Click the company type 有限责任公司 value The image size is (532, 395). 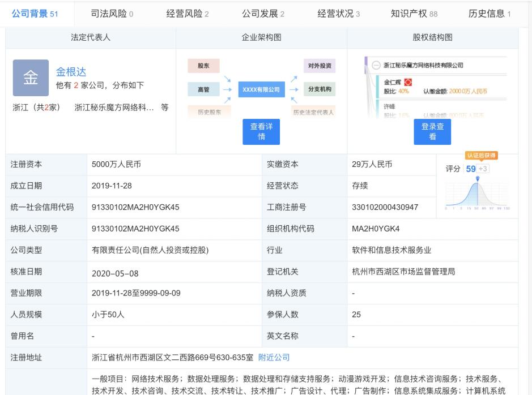(150, 250)
